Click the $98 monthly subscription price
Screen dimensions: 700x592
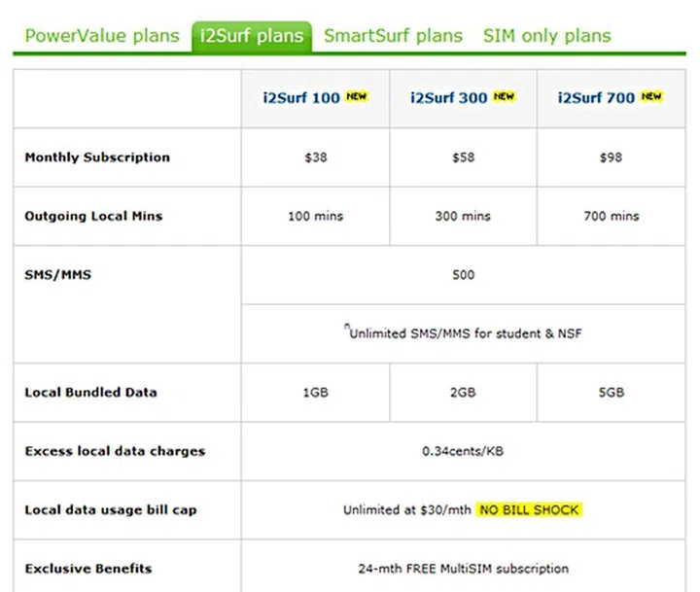click(x=611, y=157)
